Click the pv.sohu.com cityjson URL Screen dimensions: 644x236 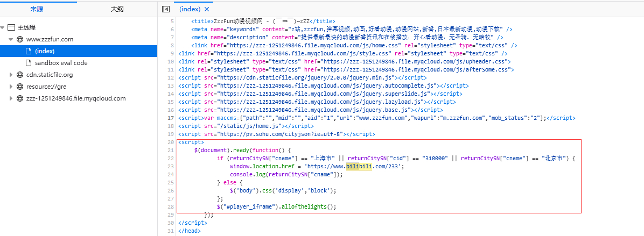pos(281,134)
